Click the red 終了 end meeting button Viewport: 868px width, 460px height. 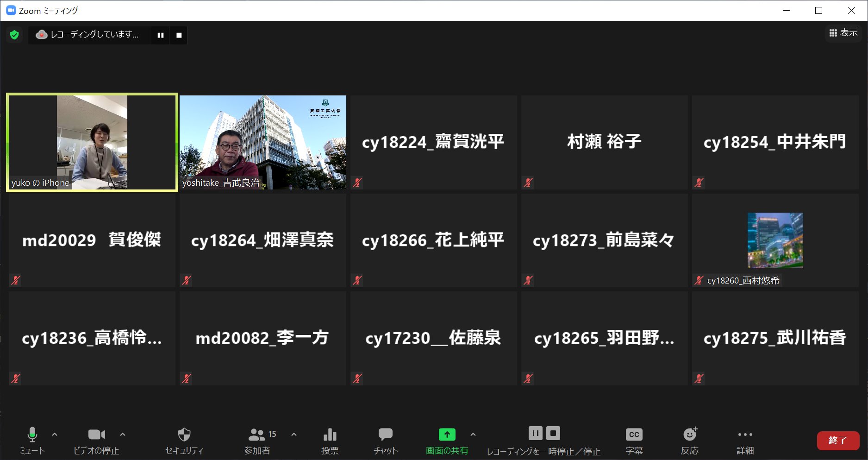point(837,441)
